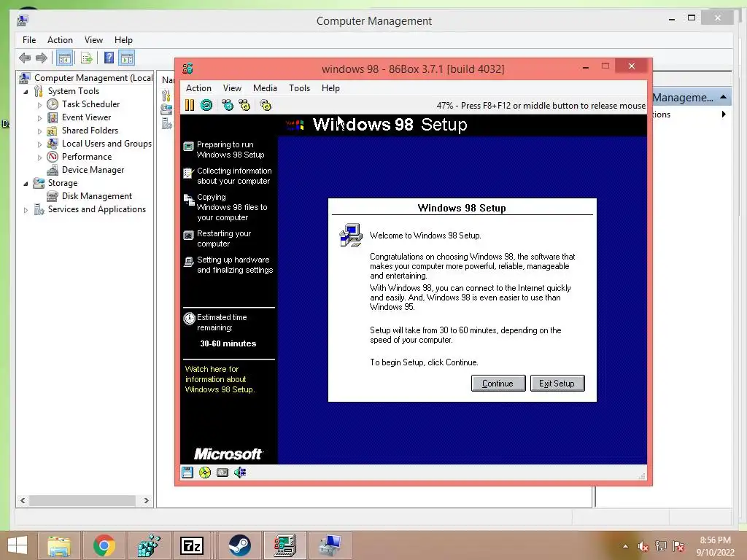Expand the Event Viewer node

(39, 117)
